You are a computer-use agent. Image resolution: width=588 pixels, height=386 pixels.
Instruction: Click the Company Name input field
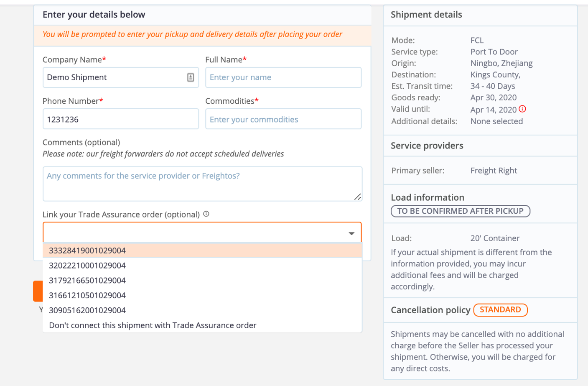click(x=121, y=77)
